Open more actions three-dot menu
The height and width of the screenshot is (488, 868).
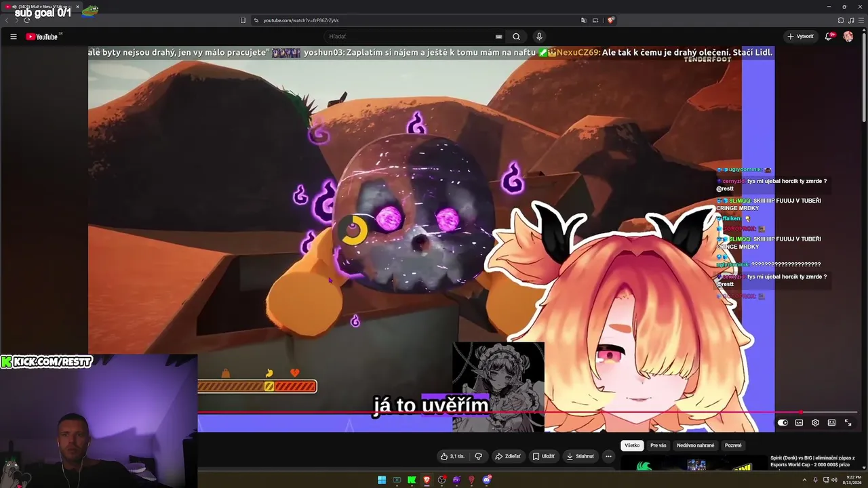(x=608, y=456)
